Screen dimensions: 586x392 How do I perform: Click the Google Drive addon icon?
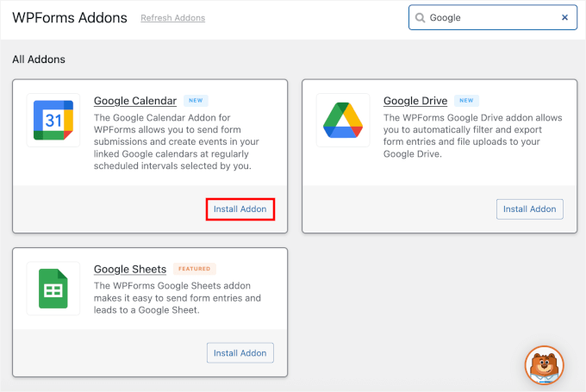[343, 120]
